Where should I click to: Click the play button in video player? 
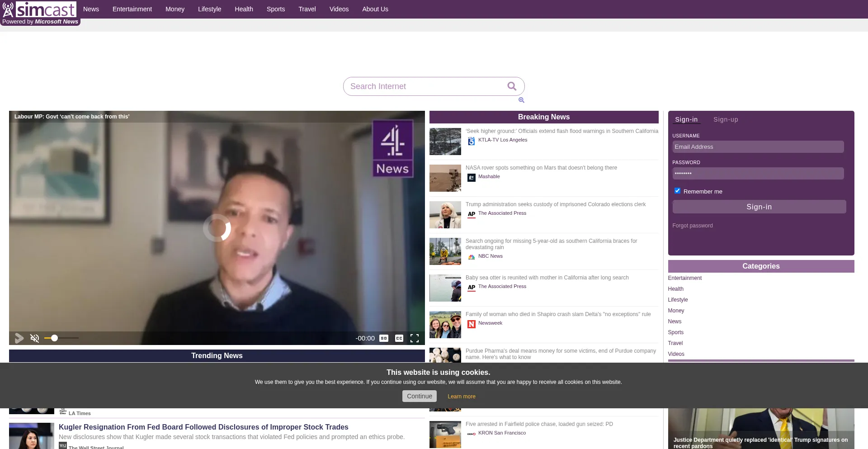(19, 338)
